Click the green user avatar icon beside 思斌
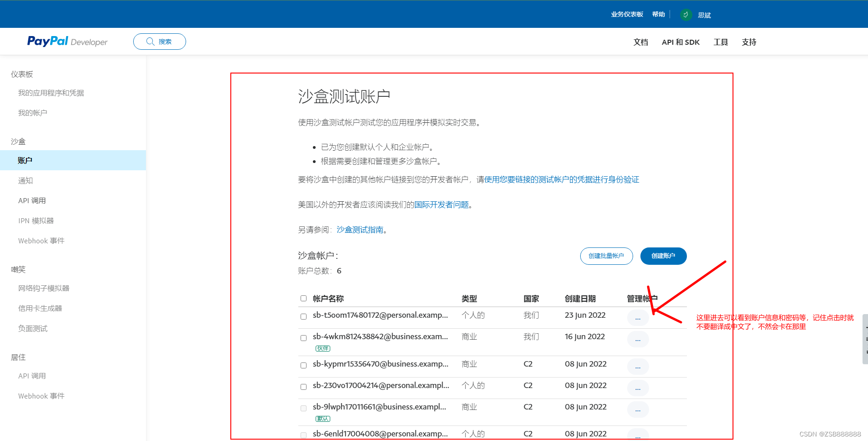 pyautogui.click(x=686, y=14)
